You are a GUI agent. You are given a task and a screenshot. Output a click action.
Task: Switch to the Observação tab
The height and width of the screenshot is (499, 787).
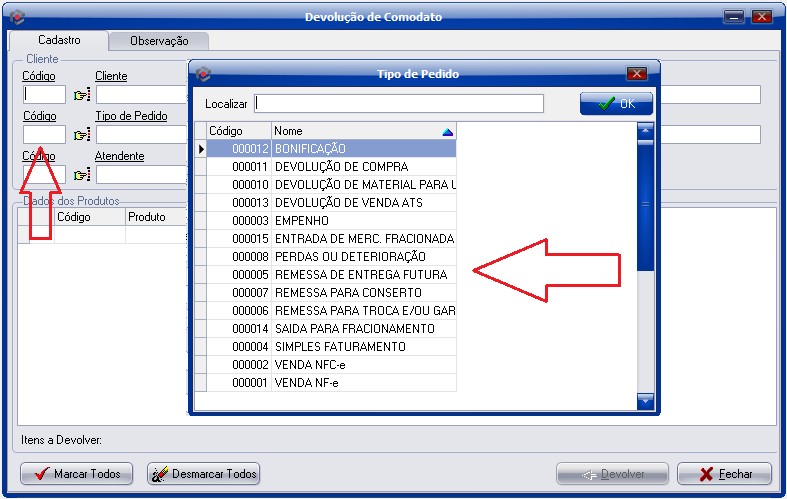159,41
